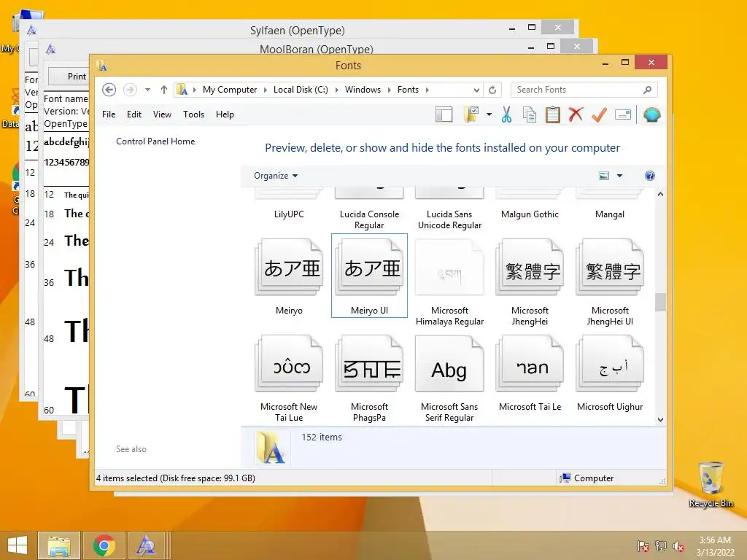Click the Paste clipboard icon
This screenshot has height=560, width=747.
point(553,114)
